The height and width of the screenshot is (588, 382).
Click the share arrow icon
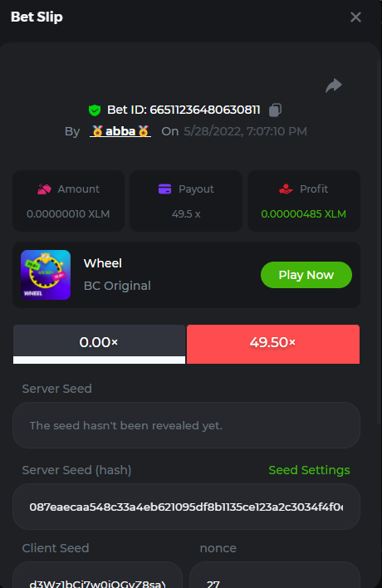coord(334,86)
